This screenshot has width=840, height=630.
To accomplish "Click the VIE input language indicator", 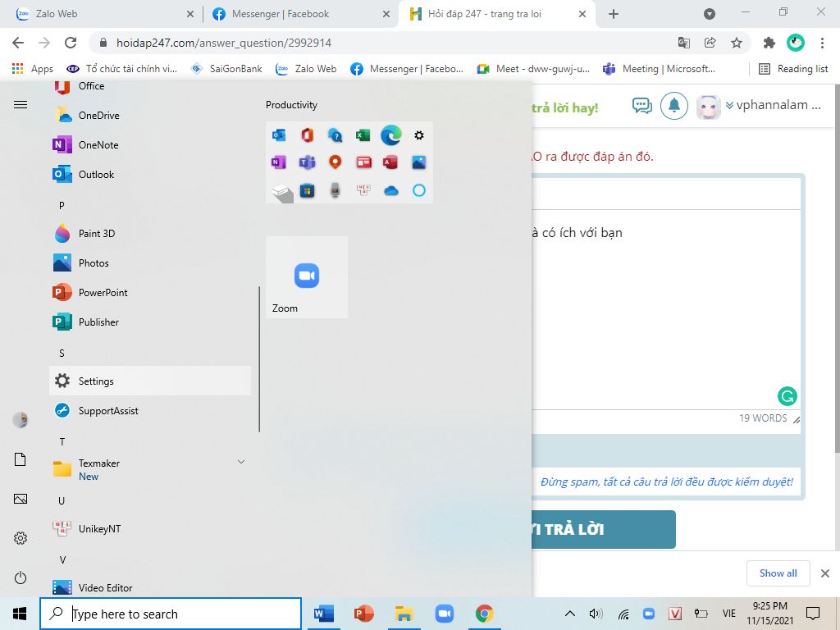I will 728,614.
